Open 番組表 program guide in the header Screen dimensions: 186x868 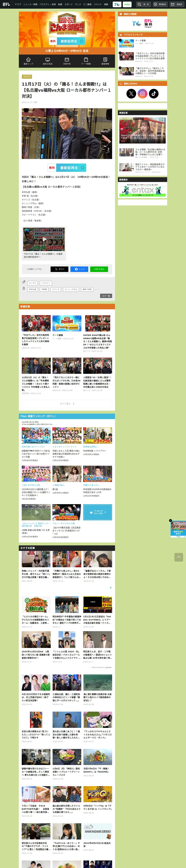177,4
